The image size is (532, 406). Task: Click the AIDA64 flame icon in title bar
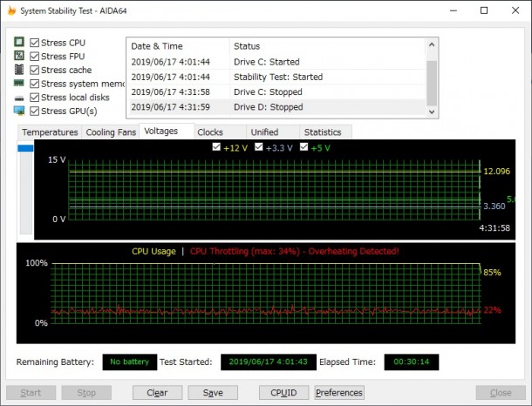coord(10,10)
